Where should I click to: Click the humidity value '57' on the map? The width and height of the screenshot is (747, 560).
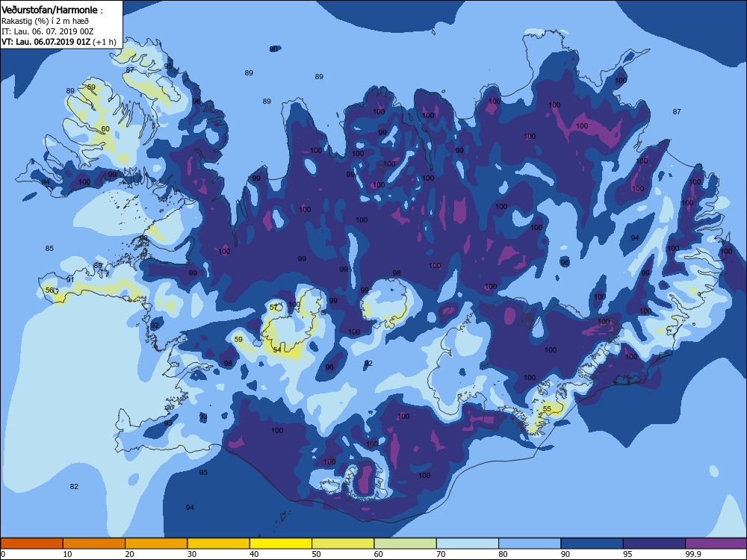(273, 308)
